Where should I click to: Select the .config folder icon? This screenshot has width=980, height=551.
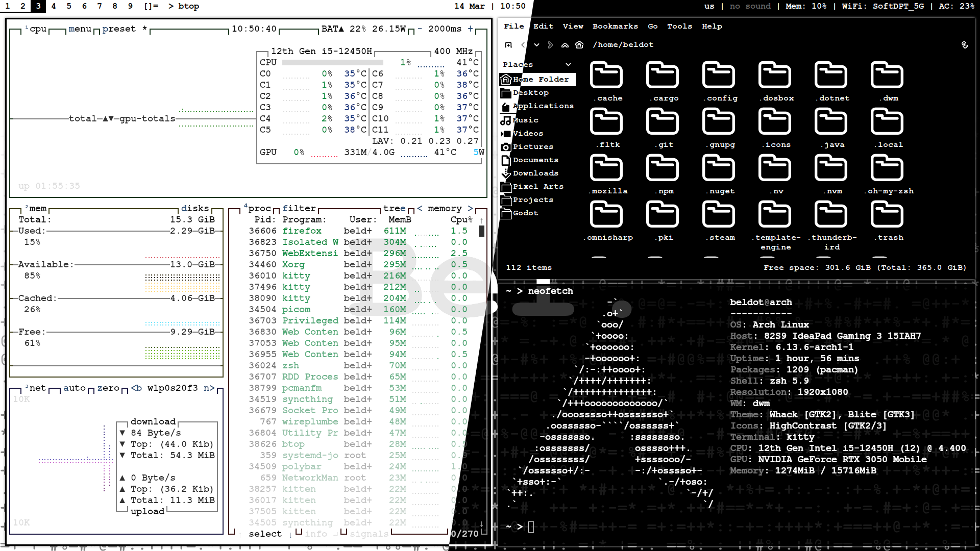(x=719, y=76)
